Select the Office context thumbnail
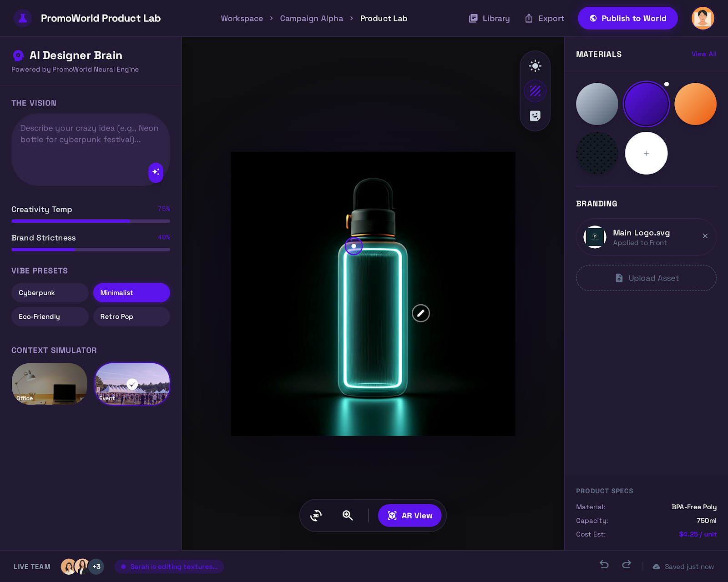Screen dimensions: 728x582 (50, 384)
